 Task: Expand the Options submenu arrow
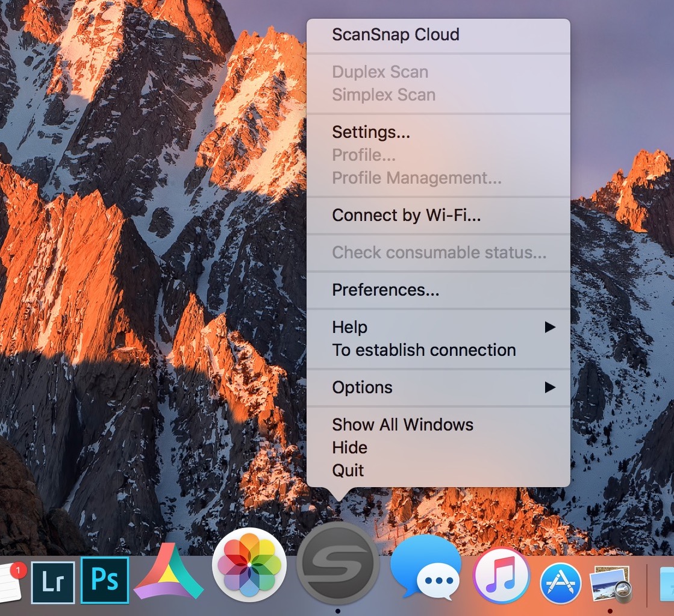pos(550,387)
